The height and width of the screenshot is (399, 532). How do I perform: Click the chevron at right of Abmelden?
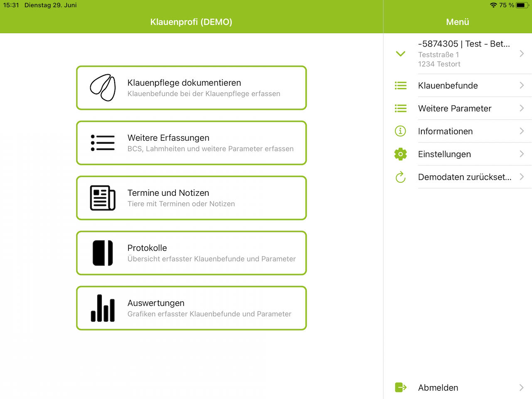[522, 387]
